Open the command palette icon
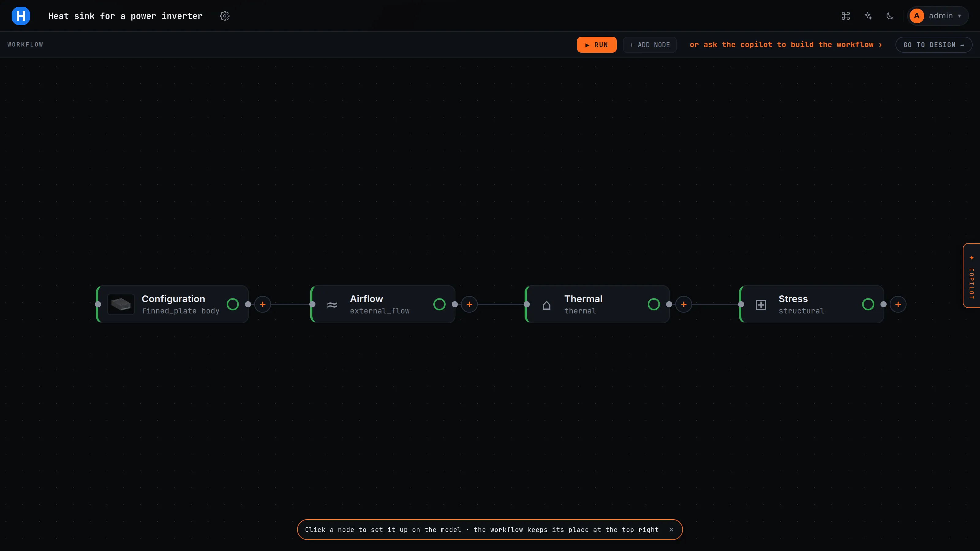 [x=846, y=16]
